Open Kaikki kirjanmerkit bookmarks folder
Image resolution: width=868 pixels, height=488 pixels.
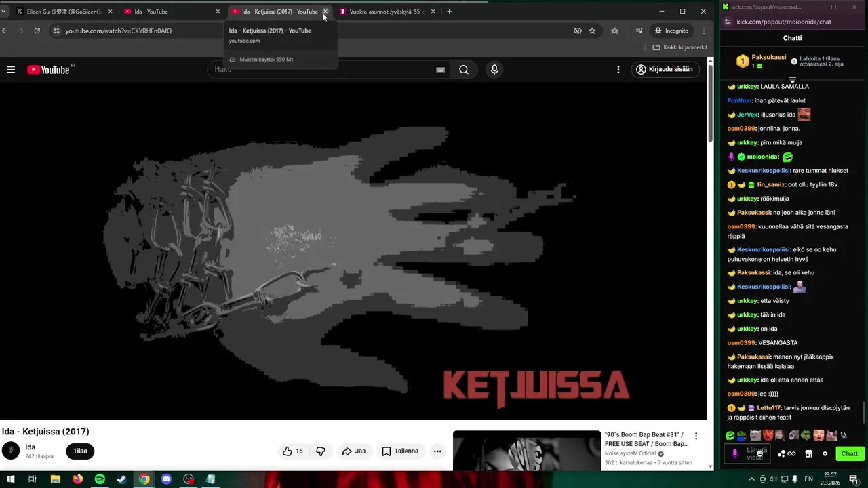(x=679, y=47)
